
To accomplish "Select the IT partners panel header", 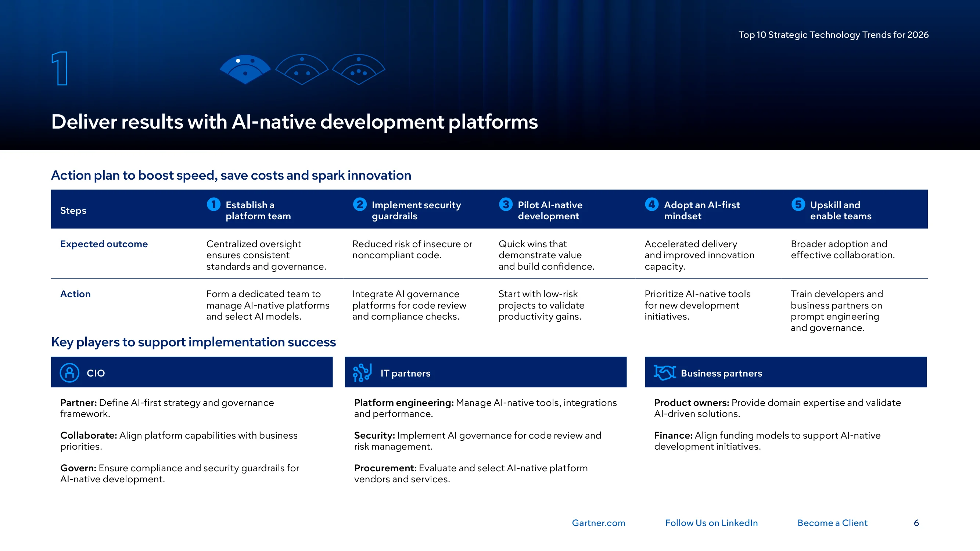I will (486, 372).
